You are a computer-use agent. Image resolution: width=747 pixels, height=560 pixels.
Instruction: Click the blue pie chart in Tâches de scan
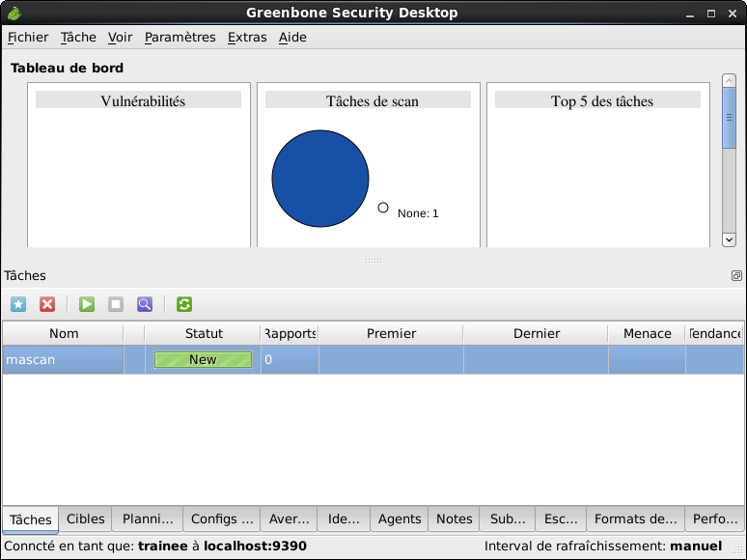coord(320,179)
